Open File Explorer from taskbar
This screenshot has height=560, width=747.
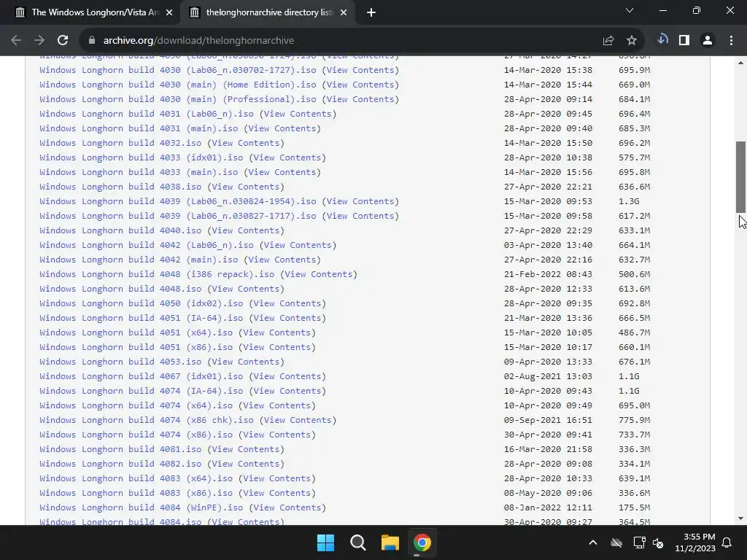(390, 542)
